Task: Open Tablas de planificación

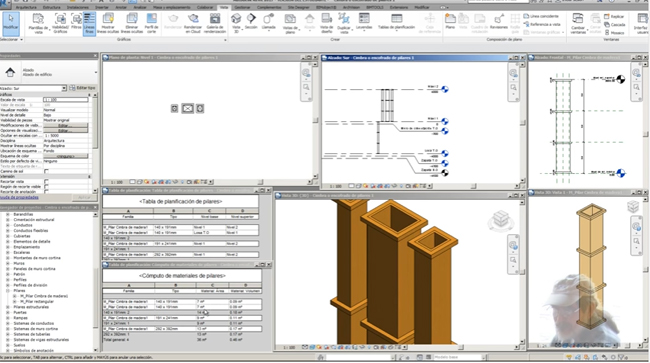Action: 396,22
